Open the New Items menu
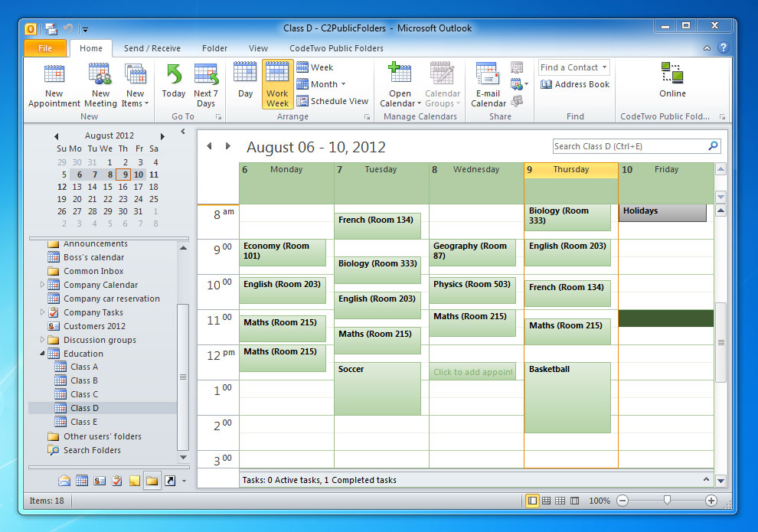The width and height of the screenshot is (758, 532). point(136,86)
